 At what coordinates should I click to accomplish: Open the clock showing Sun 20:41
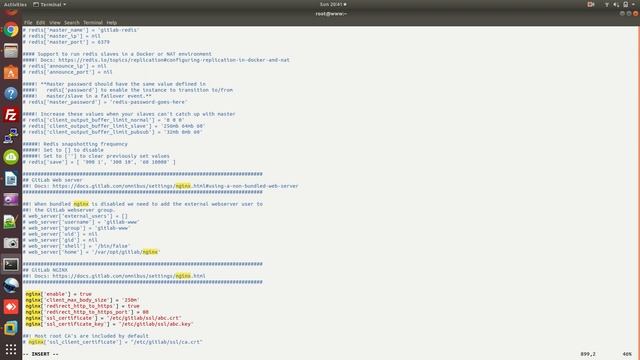tap(333, 4)
